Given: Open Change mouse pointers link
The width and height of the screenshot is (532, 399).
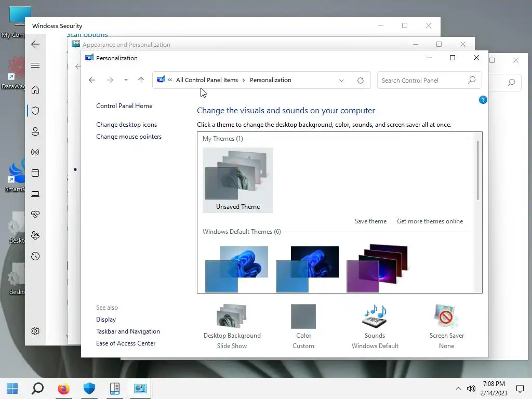Looking at the screenshot, I should tap(129, 137).
